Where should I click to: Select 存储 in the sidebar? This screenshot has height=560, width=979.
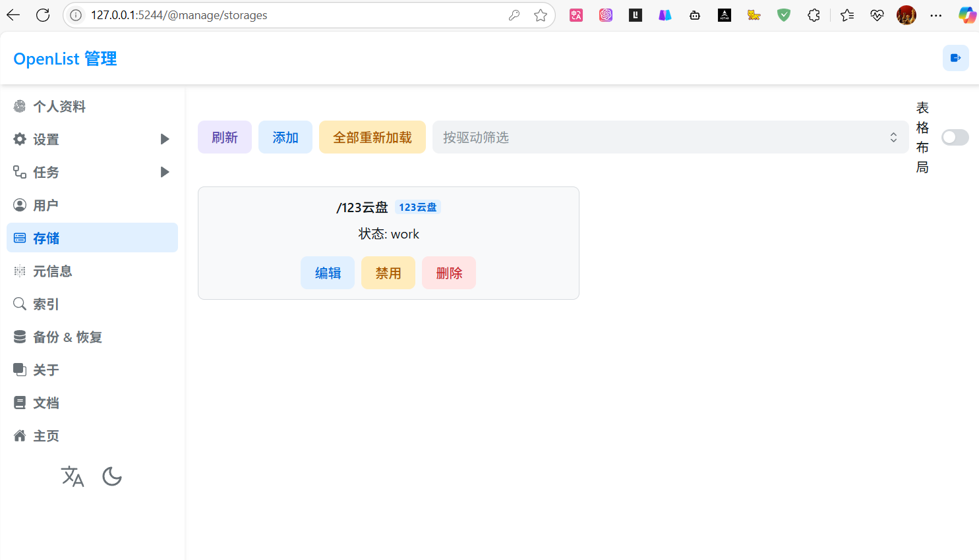(92, 238)
